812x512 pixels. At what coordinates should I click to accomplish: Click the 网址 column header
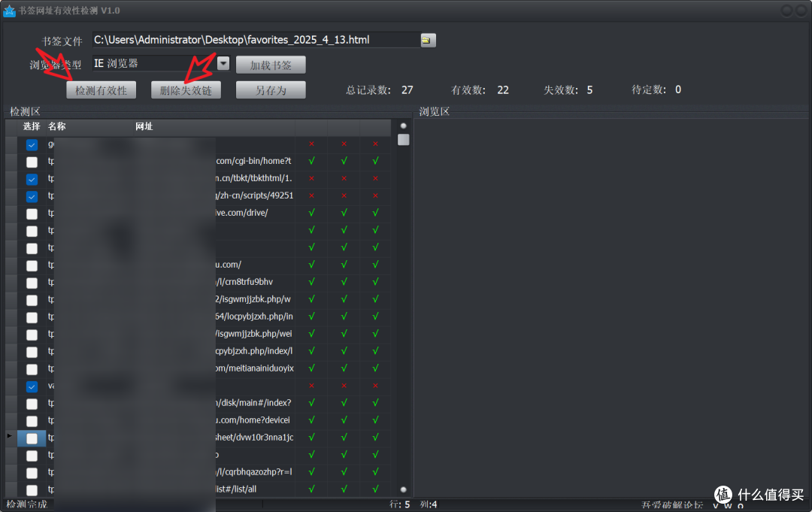[144, 126]
